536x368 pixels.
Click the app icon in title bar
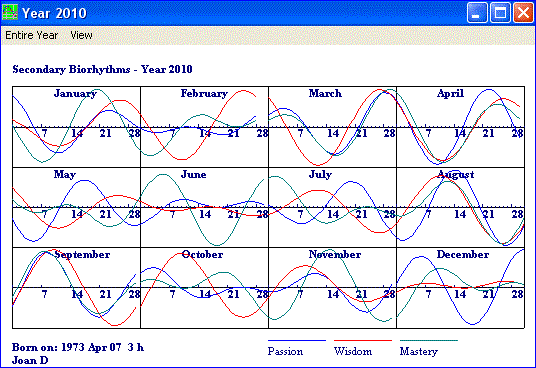coord(10,13)
